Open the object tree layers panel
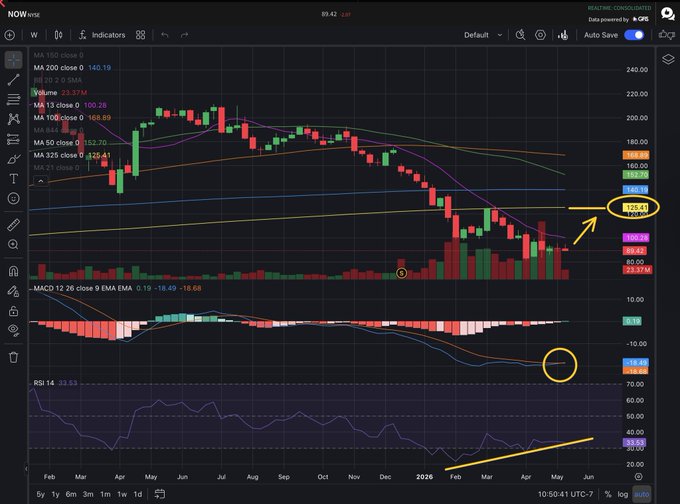 [x=668, y=59]
